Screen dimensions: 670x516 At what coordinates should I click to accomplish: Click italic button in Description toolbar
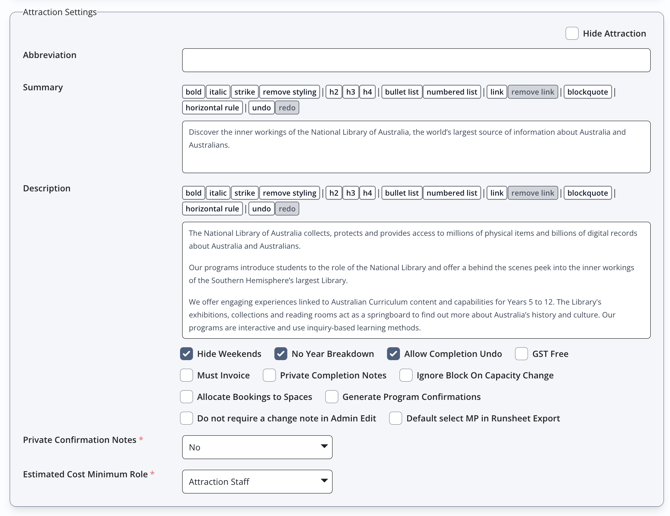pos(218,193)
